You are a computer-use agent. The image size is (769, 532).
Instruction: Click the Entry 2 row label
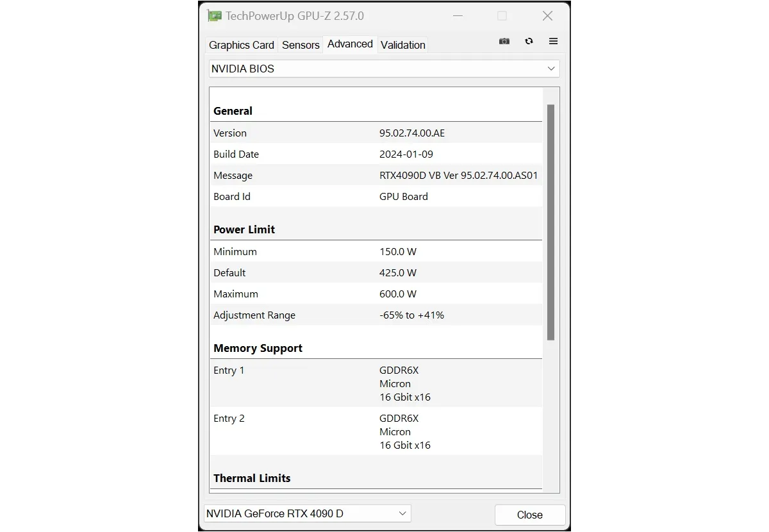pos(229,419)
